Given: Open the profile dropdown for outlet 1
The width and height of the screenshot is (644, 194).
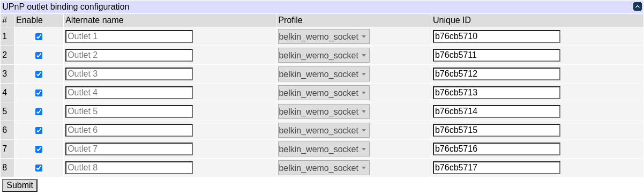Looking at the screenshot, I should [x=324, y=36].
